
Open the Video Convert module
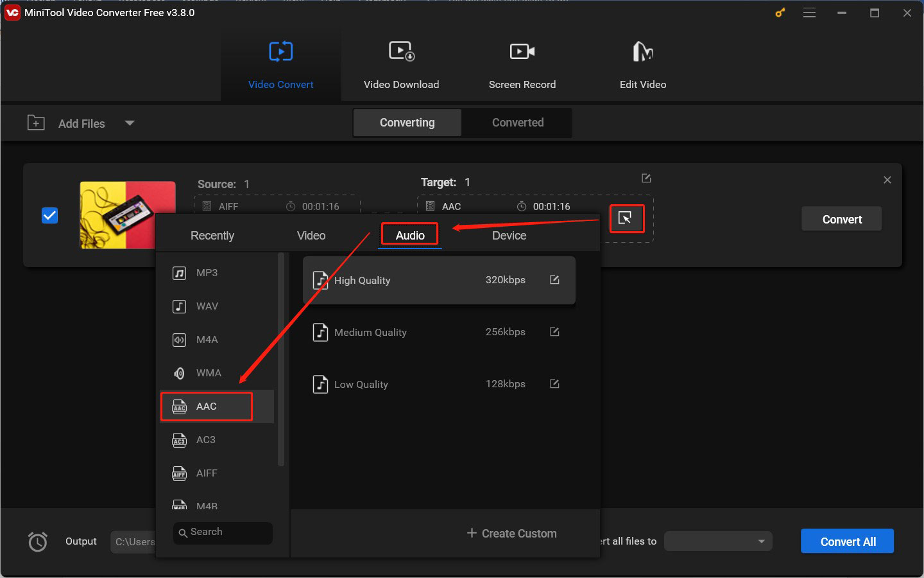[x=280, y=65]
